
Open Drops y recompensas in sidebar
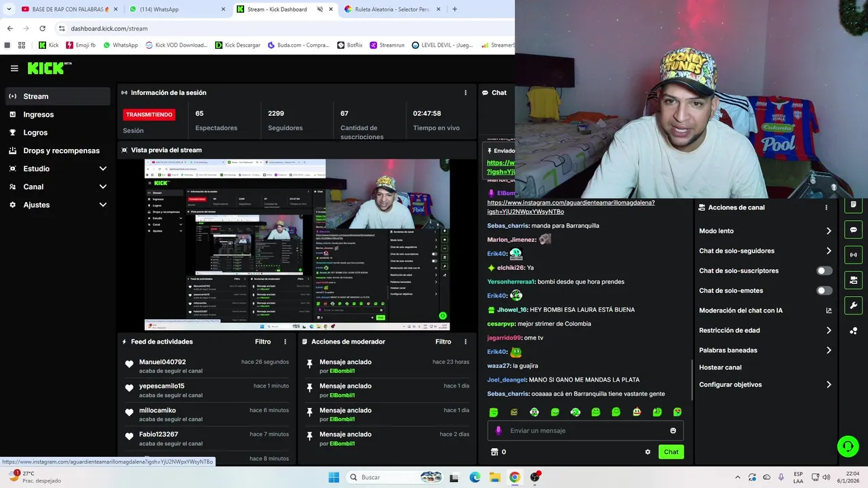click(x=57, y=150)
